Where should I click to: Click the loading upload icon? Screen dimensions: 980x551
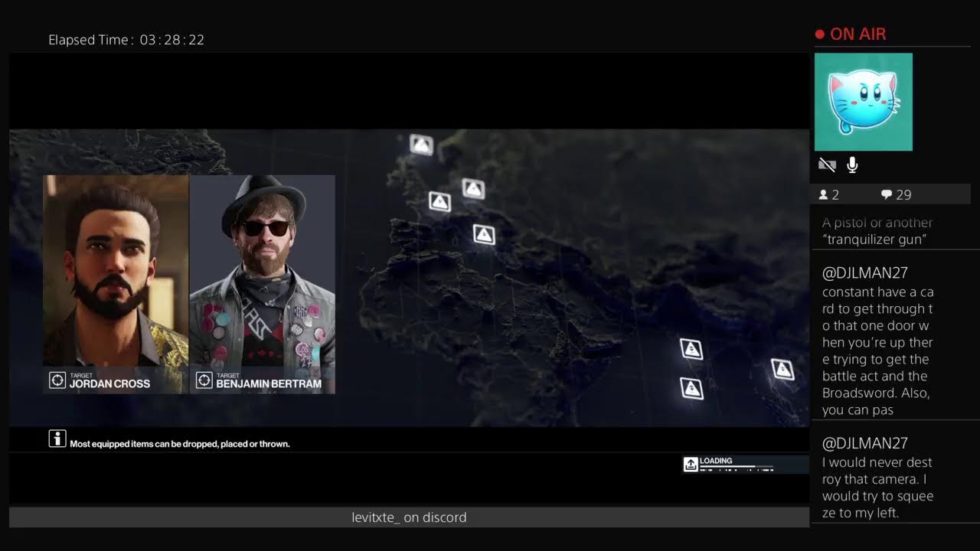click(691, 465)
